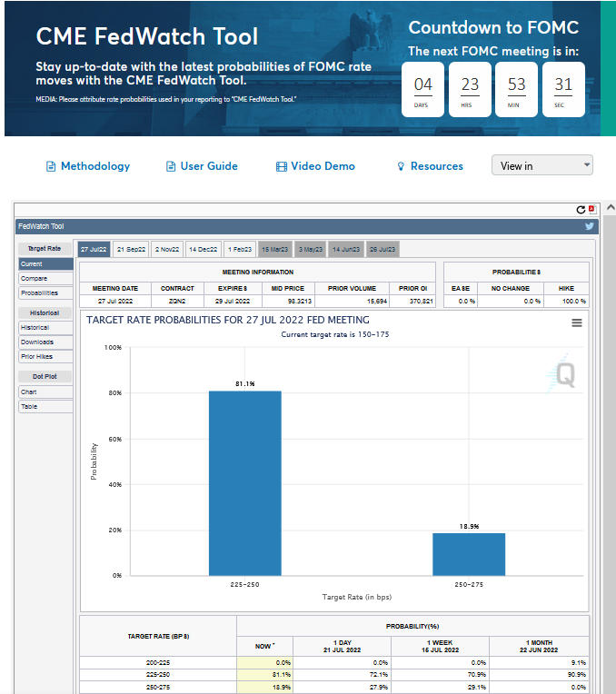This screenshot has height=694, width=616.
Task: Select the 26 Jul23 meeting tab
Action: tap(383, 249)
